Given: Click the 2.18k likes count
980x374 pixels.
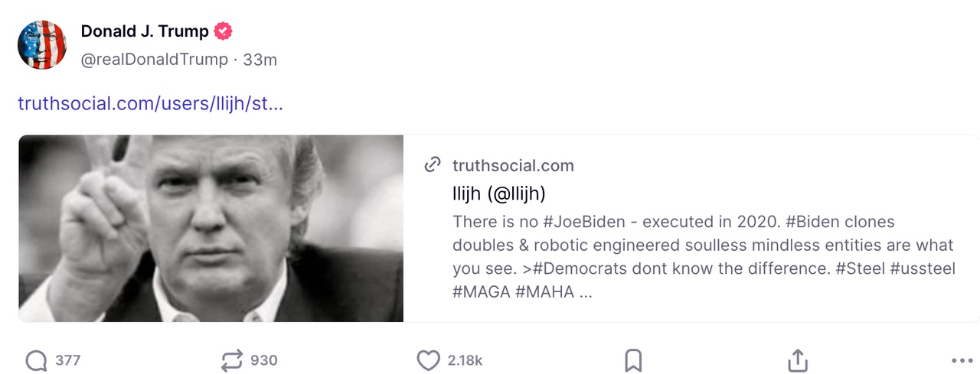Looking at the screenshot, I should (x=465, y=360).
